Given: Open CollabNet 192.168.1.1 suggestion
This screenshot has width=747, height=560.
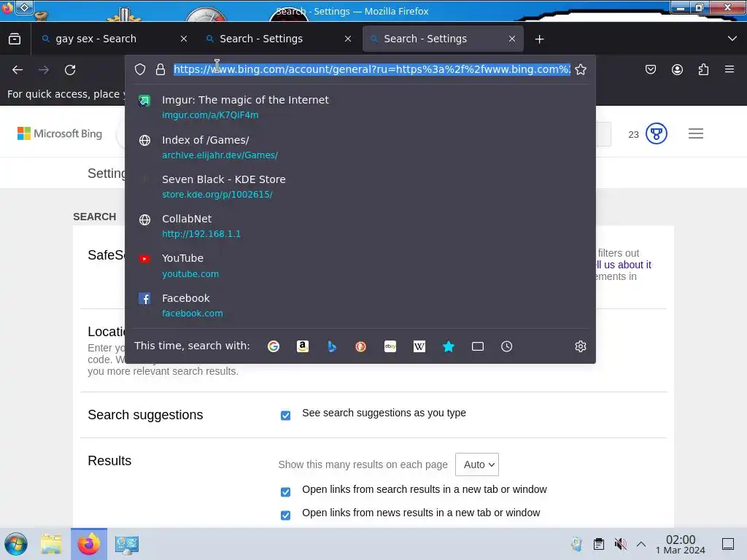Looking at the screenshot, I should pos(360,226).
